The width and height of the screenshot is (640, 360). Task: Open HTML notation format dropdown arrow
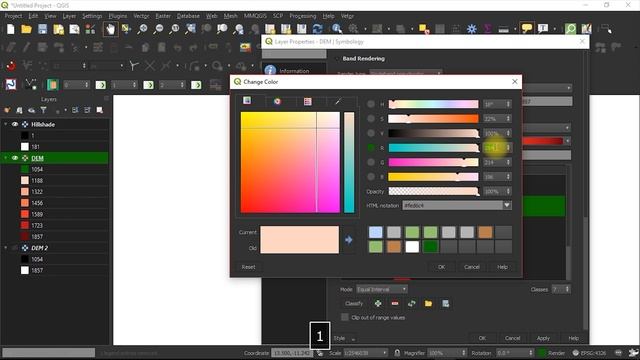tap(507, 205)
